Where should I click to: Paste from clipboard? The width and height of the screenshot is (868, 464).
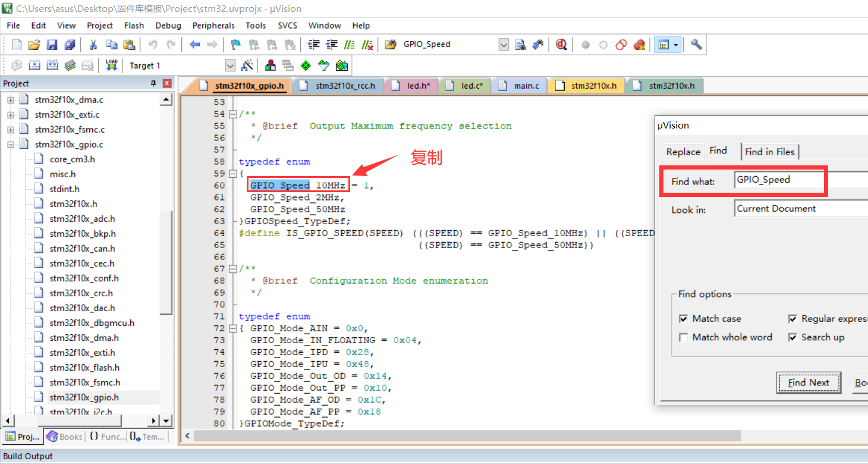[129, 45]
